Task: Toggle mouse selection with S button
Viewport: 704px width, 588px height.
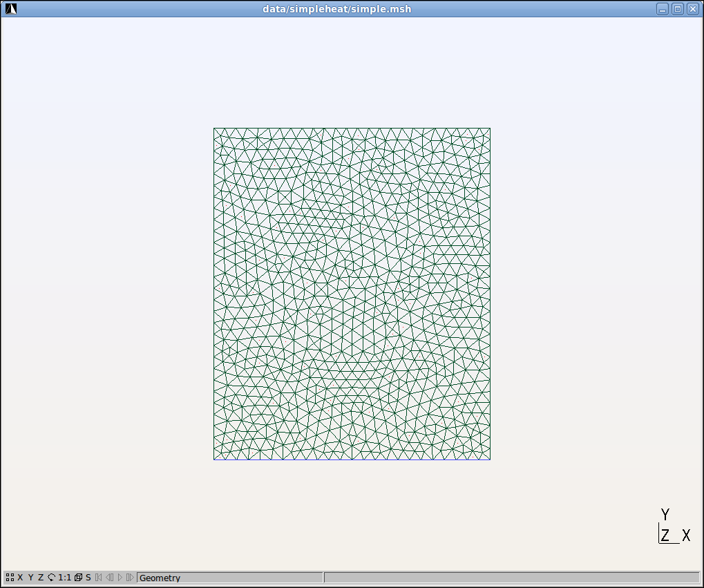Action: click(x=88, y=578)
